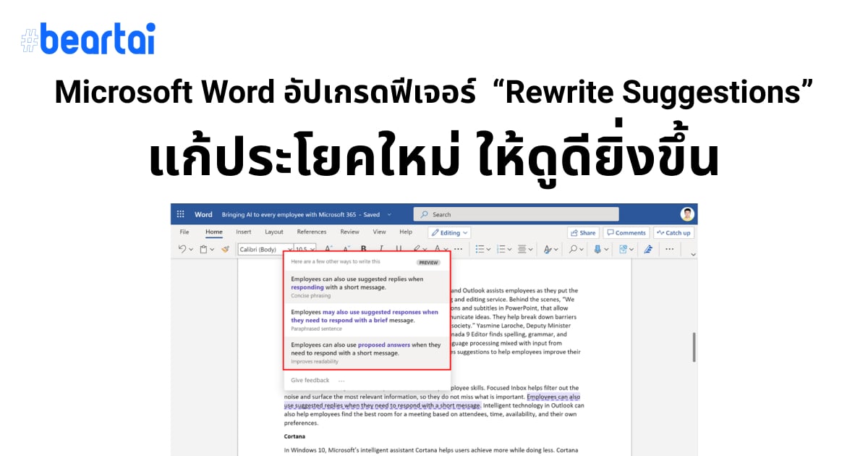Image resolution: width=868 pixels, height=456 pixels.
Task: Click in the Search box
Action: pos(516,214)
